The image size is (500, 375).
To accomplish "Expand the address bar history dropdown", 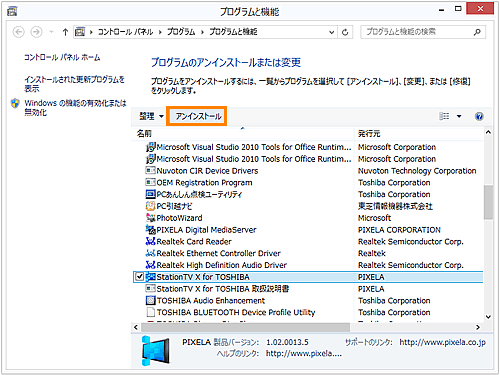I will (x=332, y=32).
